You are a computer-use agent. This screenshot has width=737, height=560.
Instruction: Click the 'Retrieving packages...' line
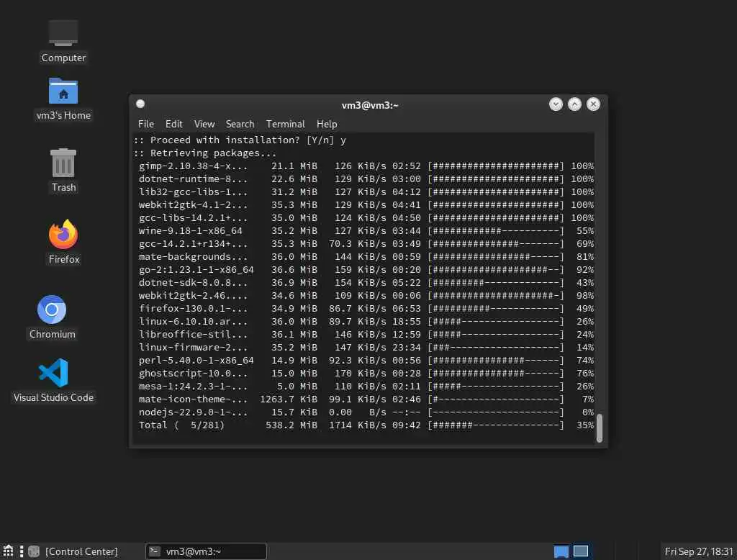pyautogui.click(x=205, y=153)
